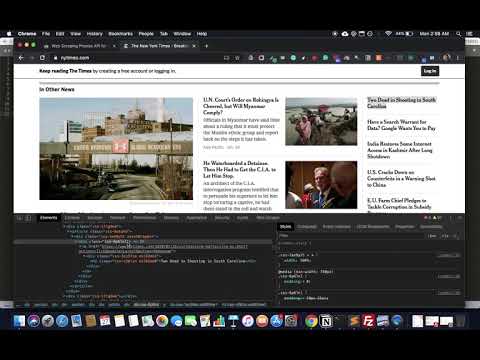Open 'Two Dead in Shooting in South Carolina' headline
Screen dimensions: 480x360
tap(401, 103)
